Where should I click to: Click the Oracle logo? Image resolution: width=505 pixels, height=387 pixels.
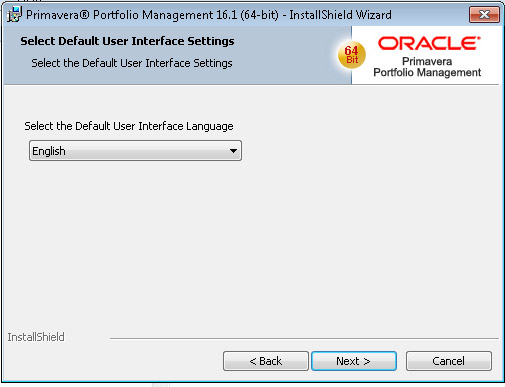pyautogui.click(x=429, y=43)
